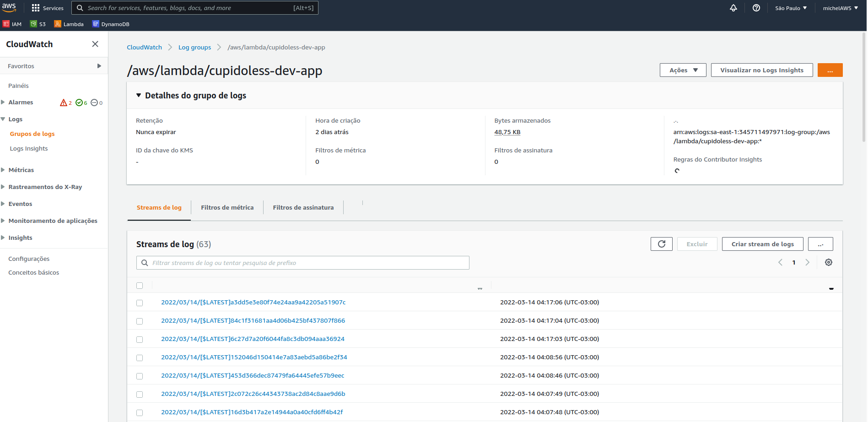Open the help menu icon
The width and height of the screenshot is (868, 422).
(x=756, y=8)
